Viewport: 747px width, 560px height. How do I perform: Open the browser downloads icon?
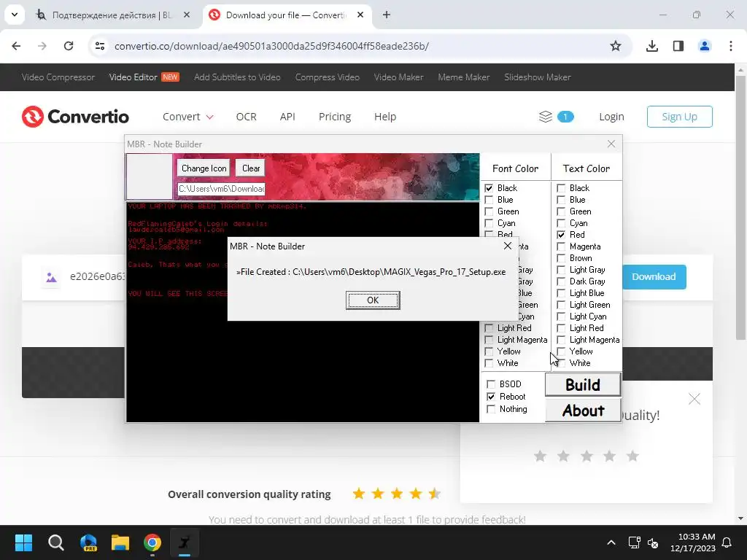651,46
